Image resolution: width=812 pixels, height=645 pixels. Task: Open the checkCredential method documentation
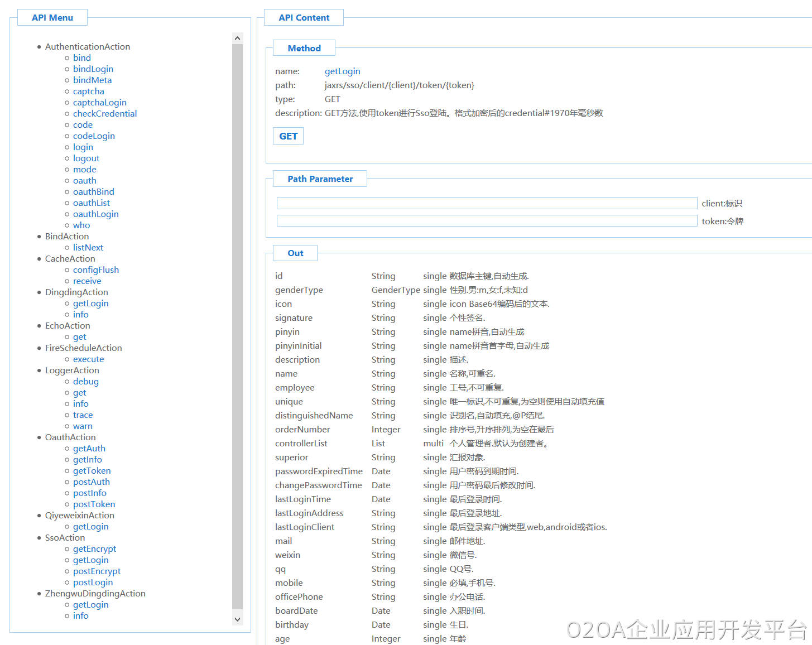(104, 113)
